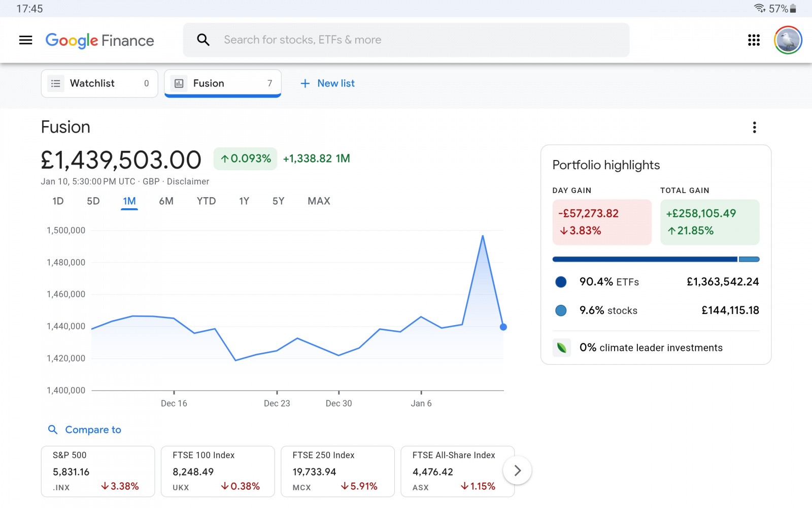
Task: Select the Fusion portfolio tab
Action: 223,83
